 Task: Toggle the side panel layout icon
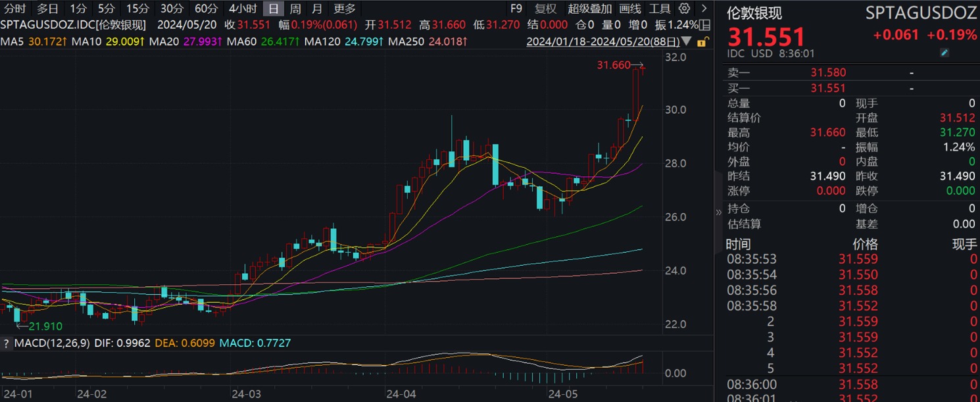pos(705,25)
